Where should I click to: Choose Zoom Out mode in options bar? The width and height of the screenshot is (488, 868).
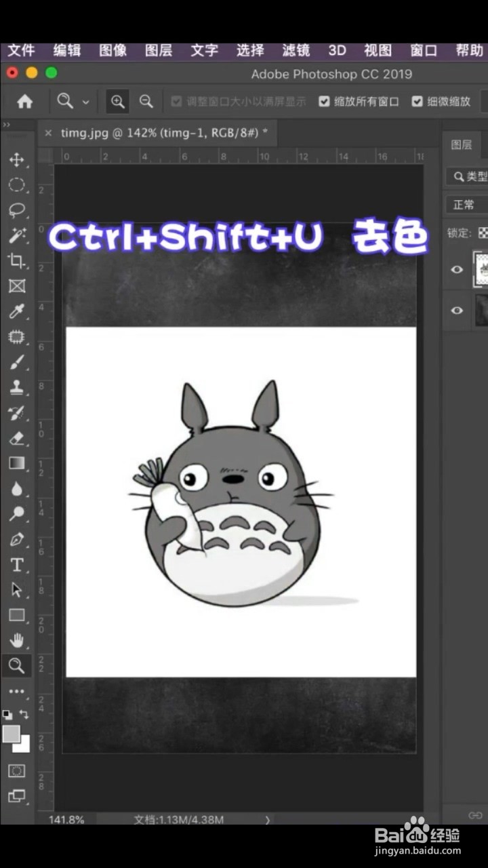[146, 102]
